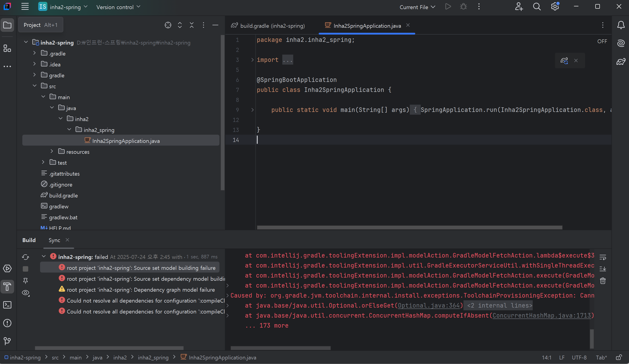Viewport: 629px width, 364px height.
Task: Open the Structure tool window icon
Action: click(x=7, y=48)
